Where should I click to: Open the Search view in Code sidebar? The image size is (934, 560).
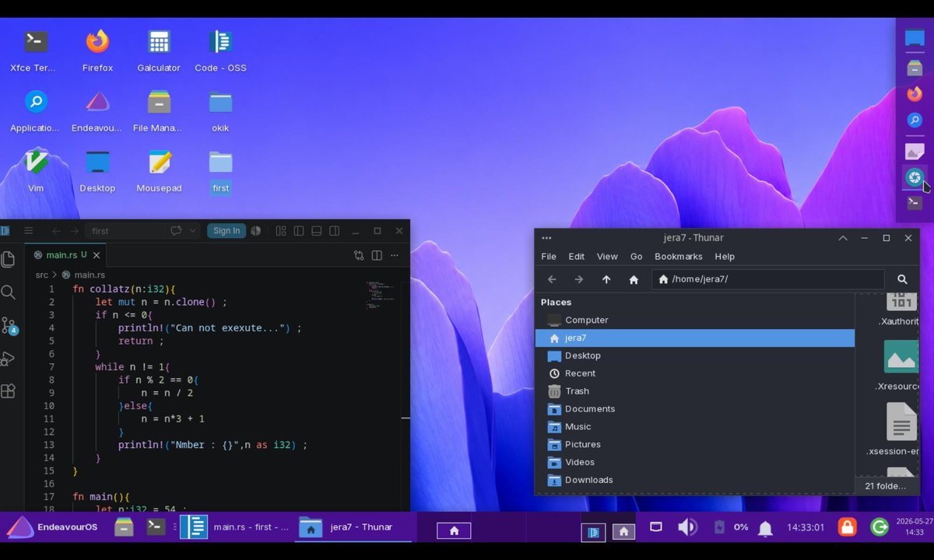[8, 292]
